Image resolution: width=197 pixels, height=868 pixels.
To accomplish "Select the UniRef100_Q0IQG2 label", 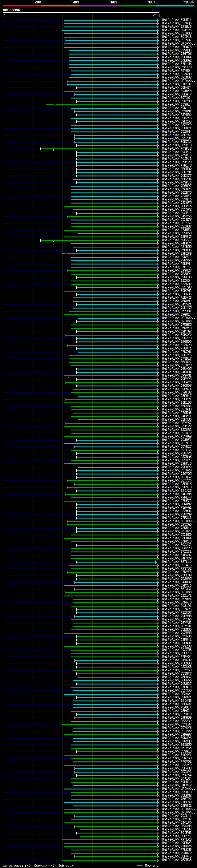I will (x=177, y=477).
